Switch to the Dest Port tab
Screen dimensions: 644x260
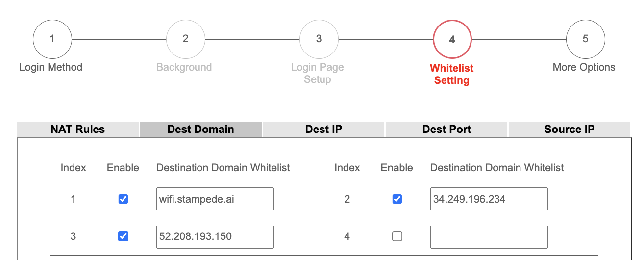click(x=446, y=130)
